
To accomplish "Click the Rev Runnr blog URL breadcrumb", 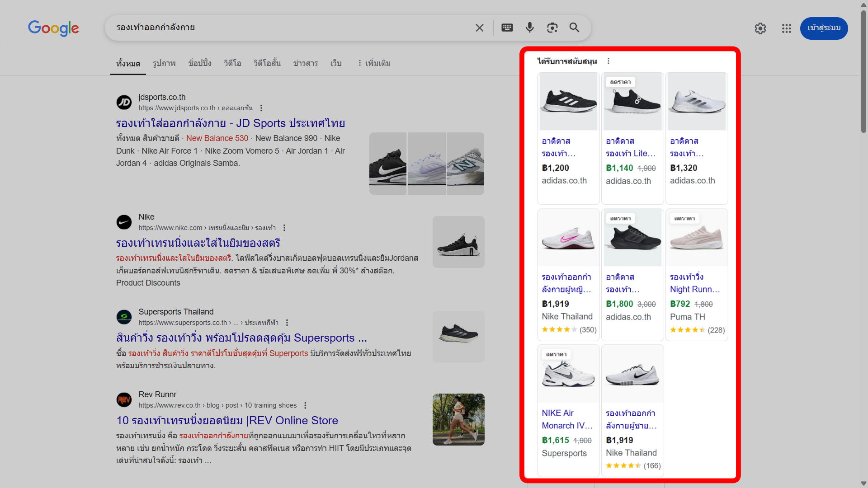I will pyautogui.click(x=217, y=405).
